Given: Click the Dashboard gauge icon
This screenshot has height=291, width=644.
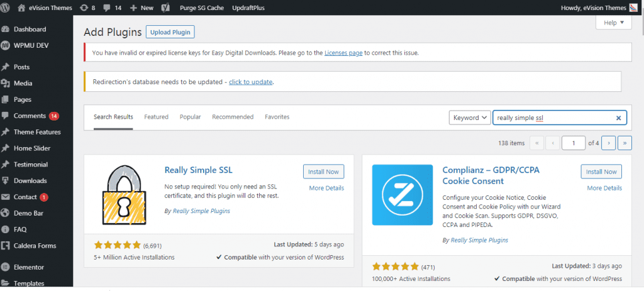Looking at the screenshot, I should point(5,29).
